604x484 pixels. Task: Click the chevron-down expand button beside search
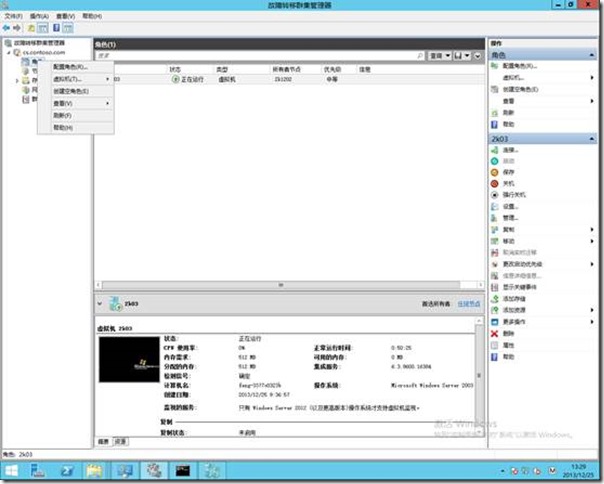click(x=477, y=56)
